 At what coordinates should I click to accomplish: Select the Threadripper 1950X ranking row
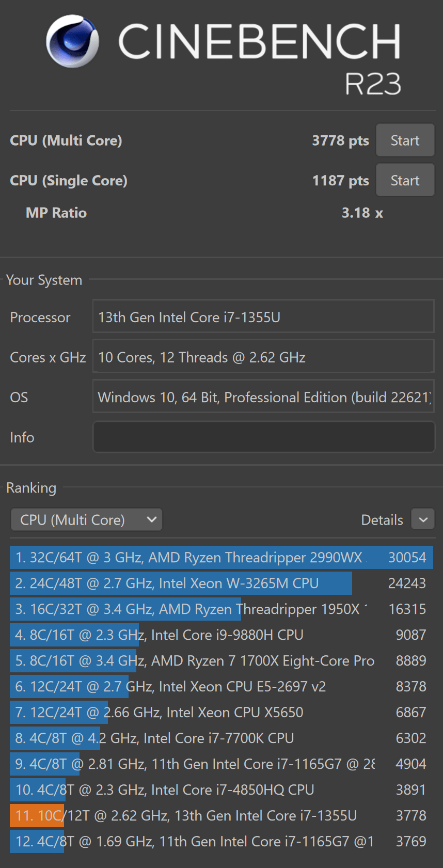coord(221,609)
